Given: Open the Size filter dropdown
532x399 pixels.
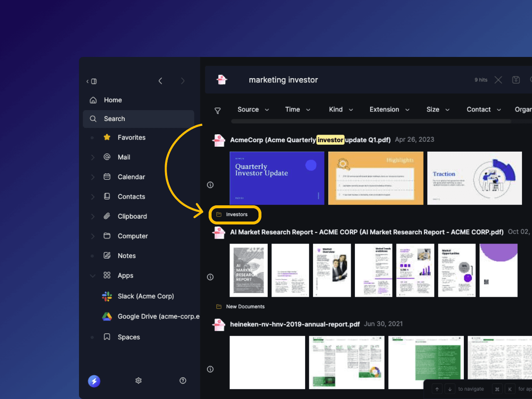Looking at the screenshot, I should (x=438, y=110).
